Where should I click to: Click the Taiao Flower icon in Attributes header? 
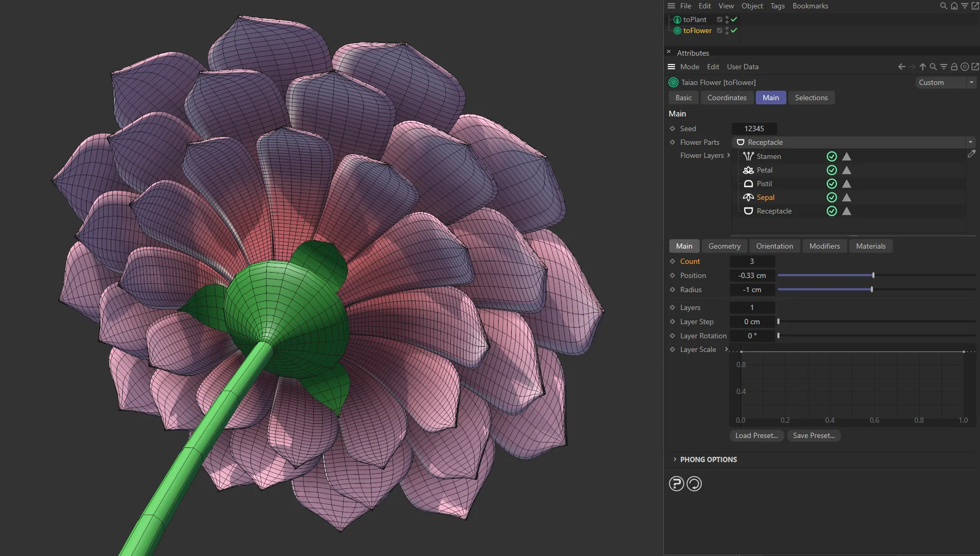pos(673,82)
